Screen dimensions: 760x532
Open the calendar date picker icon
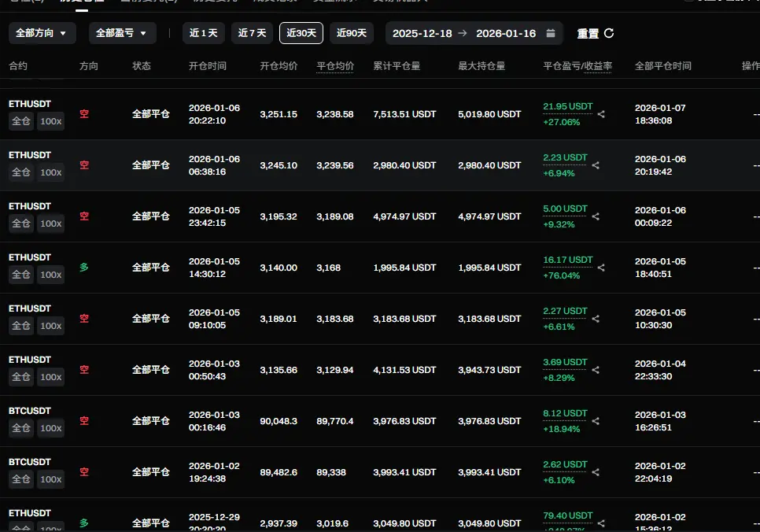tap(551, 33)
